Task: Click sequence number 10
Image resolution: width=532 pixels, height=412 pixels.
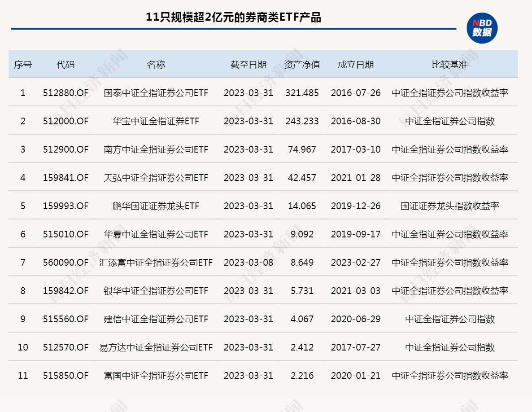Action: click(x=23, y=347)
